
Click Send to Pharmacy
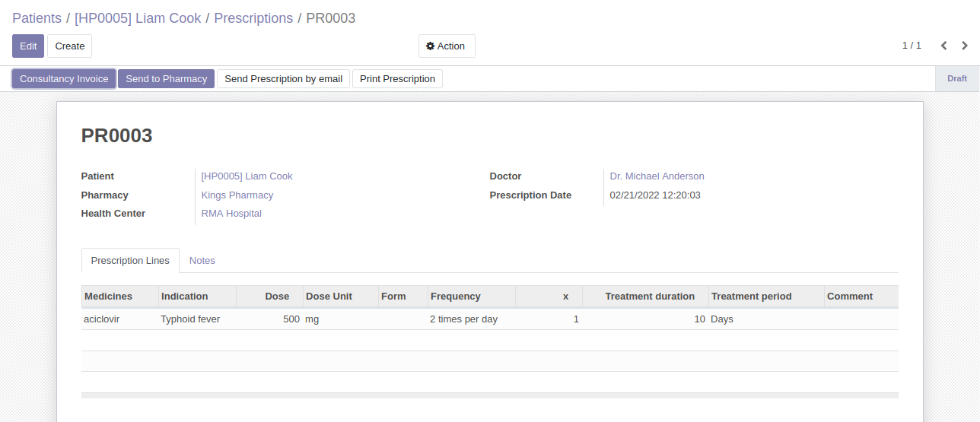point(166,79)
